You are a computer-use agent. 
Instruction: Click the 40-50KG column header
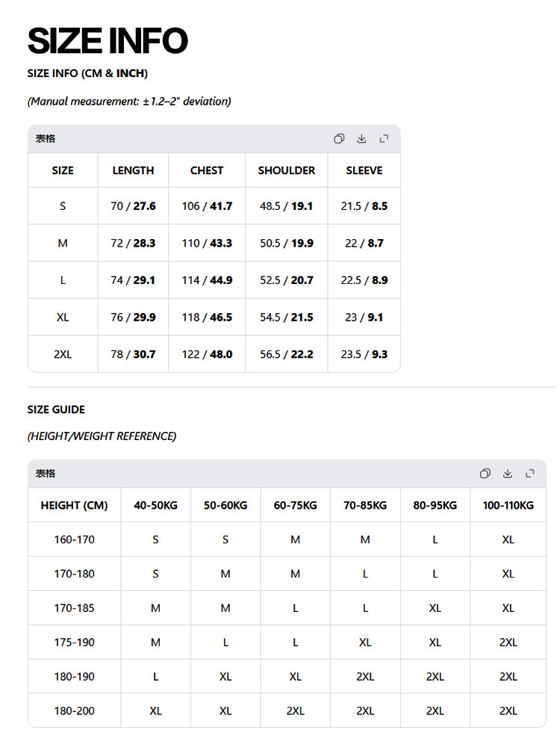click(155, 505)
